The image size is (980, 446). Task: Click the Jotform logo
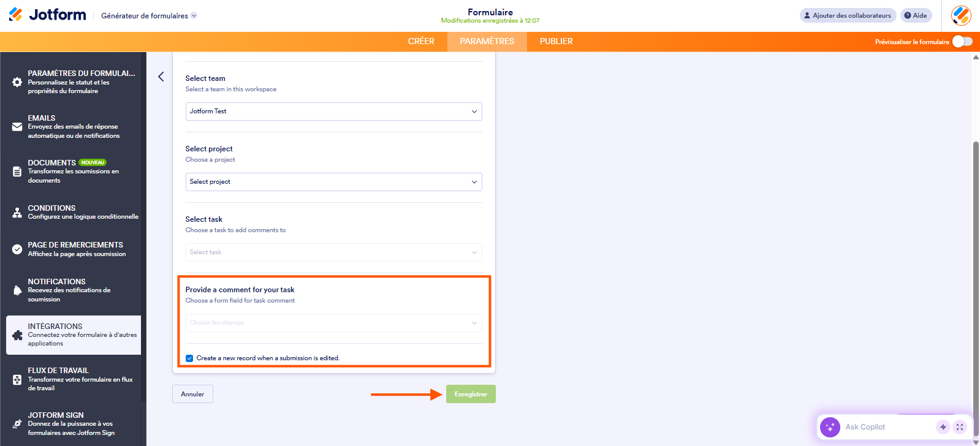[x=47, y=15]
